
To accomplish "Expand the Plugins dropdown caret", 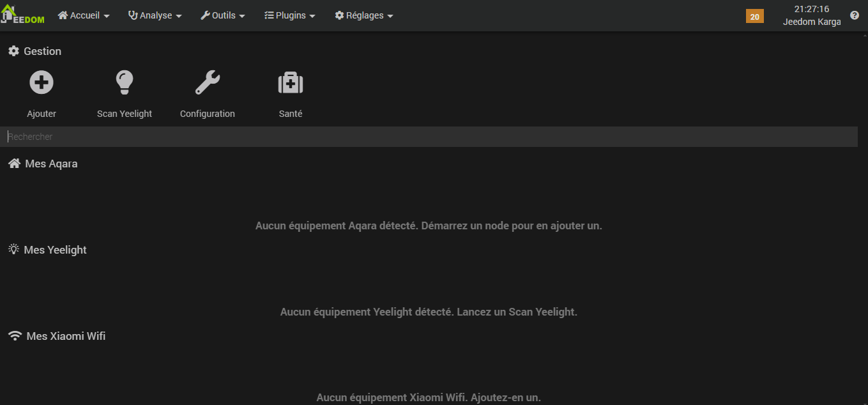I will [x=312, y=17].
